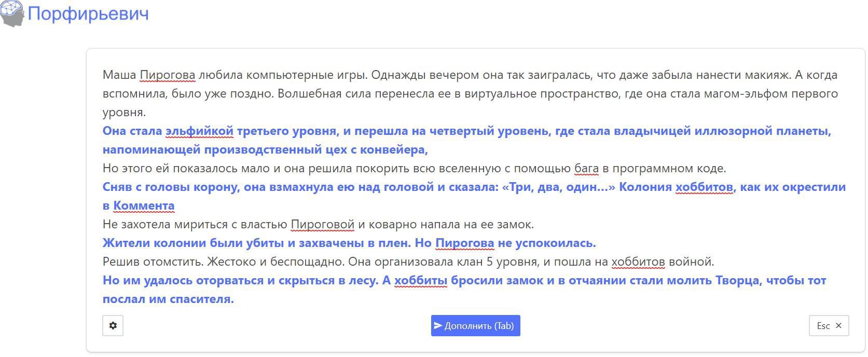Click the underlined blue word Коммента
This screenshot has width=868, height=357.
coord(144,206)
